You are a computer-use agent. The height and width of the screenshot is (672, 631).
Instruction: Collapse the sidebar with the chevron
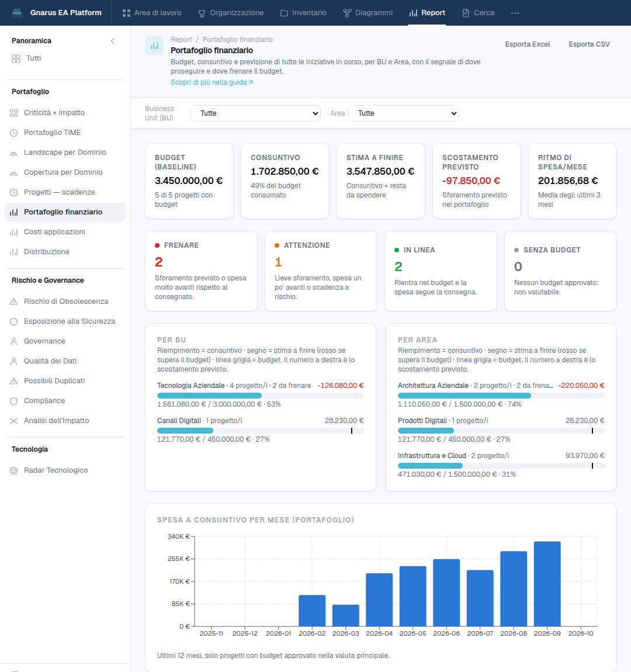coord(113,41)
